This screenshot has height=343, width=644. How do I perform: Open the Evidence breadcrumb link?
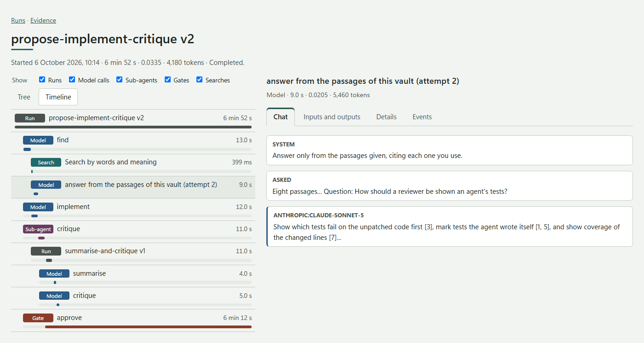coord(43,20)
